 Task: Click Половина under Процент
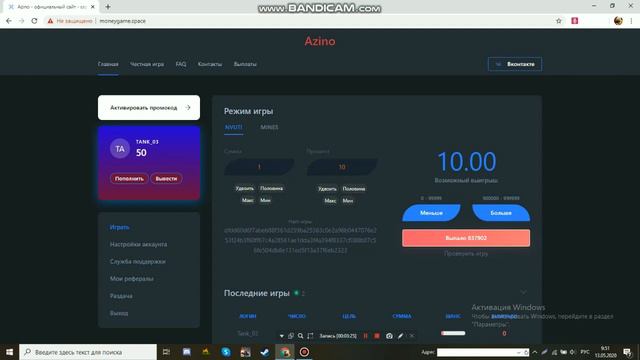tap(354, 189)
